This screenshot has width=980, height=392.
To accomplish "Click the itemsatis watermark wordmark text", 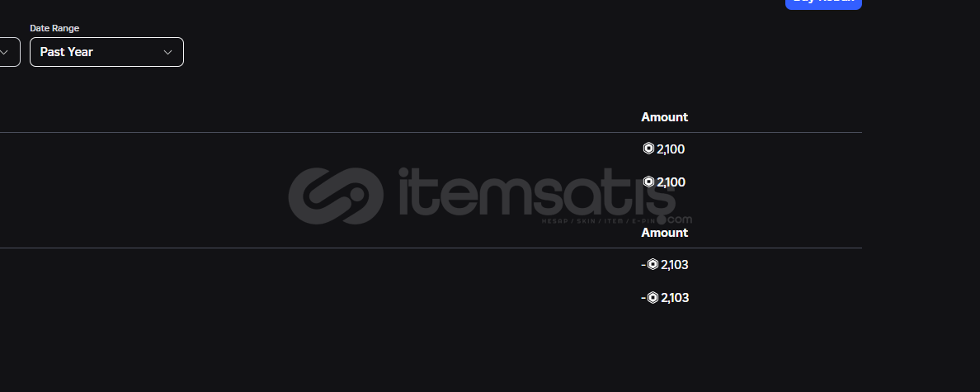I will pyautogui.click(x=538, y=192).
